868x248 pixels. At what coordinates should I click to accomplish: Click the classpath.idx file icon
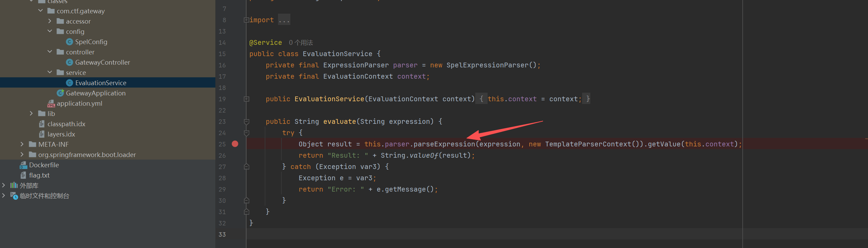[x=42, y=124]
